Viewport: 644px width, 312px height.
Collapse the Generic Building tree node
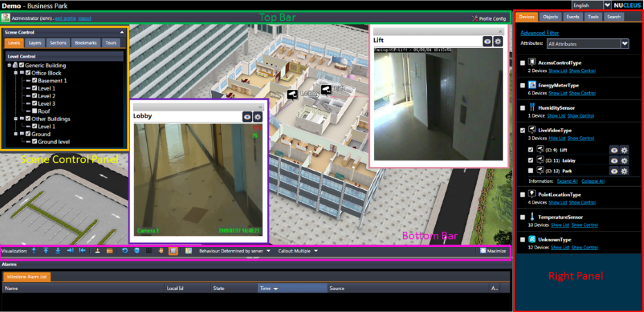9,65
